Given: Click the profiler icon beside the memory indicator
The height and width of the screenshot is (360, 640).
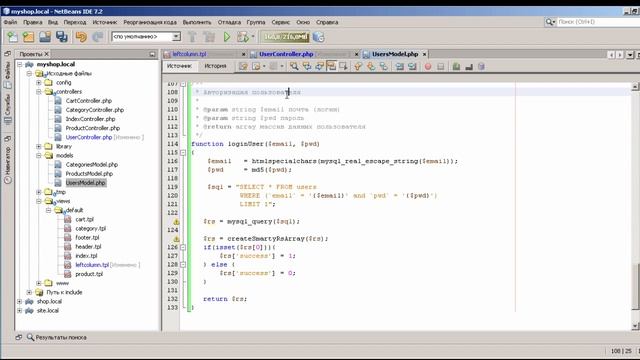Looking at the screenshot, I should pos(318,37).
